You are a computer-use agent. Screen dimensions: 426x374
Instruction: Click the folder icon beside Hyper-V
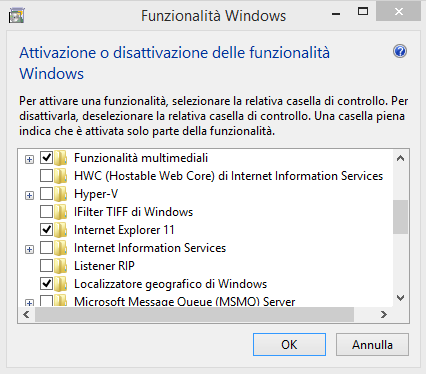[61, 194]
